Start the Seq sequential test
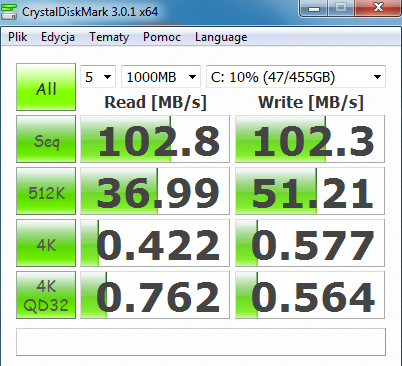This screenshot has height=366, width=402. [46, 139]
